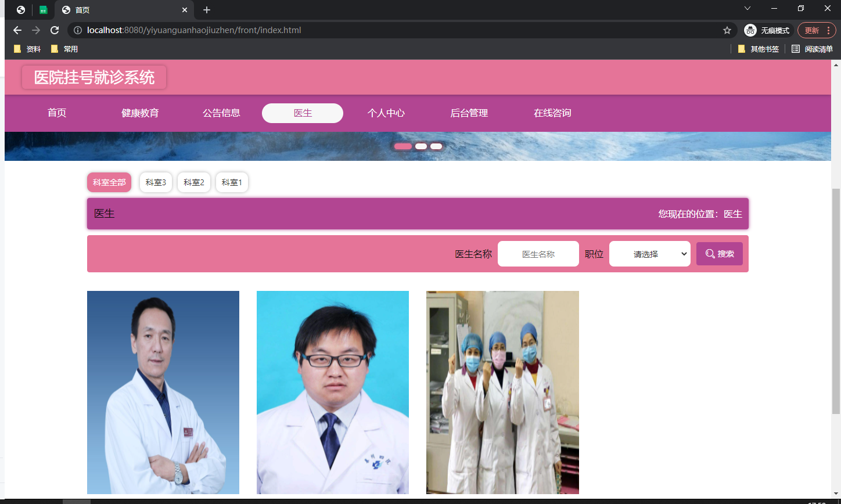Open 个人中心 in the navigation
Image resolution: width=841 pixels, height=504 pixels.
point(386,113)
